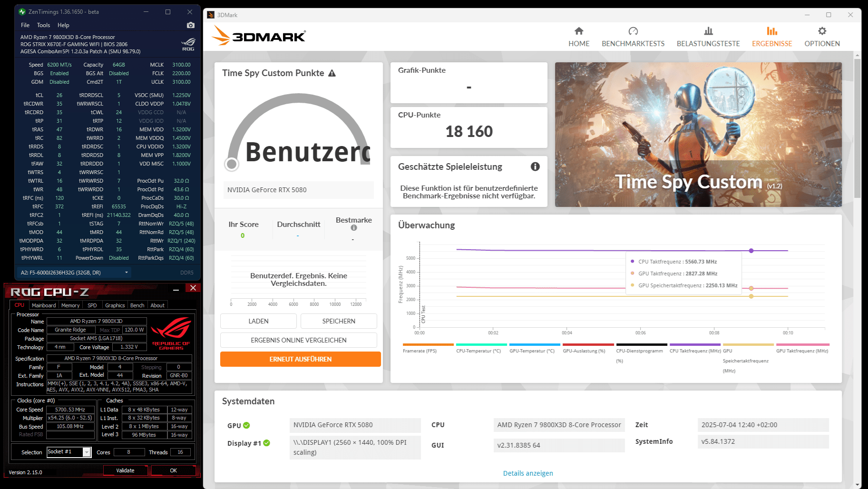The height and width of the screenshot is (489, 868).
Task: Click the LADEN button
Action: click(x=258, y=321)
